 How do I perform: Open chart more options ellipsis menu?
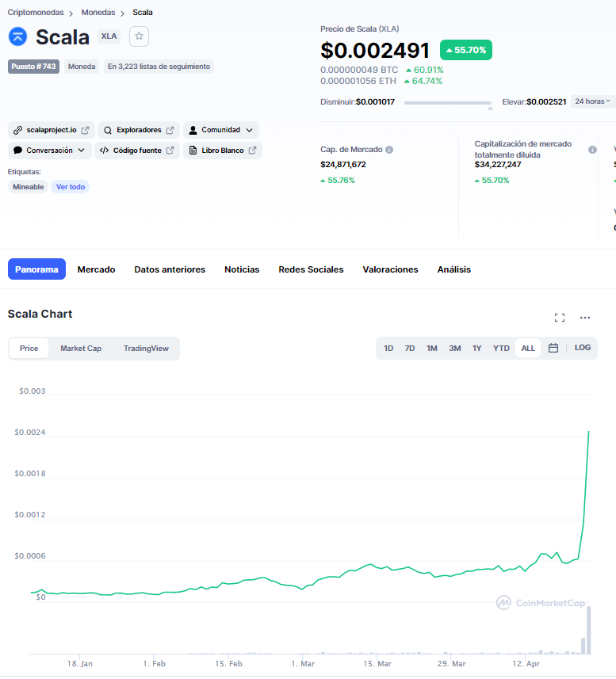585,318
